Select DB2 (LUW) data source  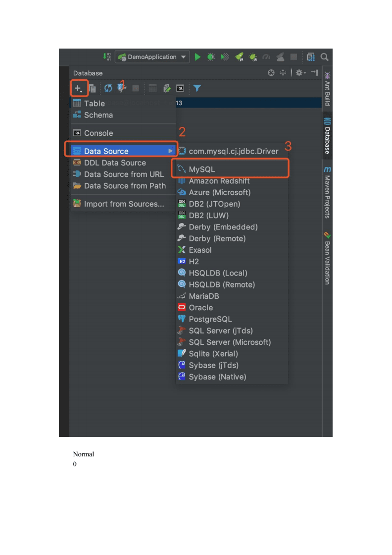tap(232, 215)
